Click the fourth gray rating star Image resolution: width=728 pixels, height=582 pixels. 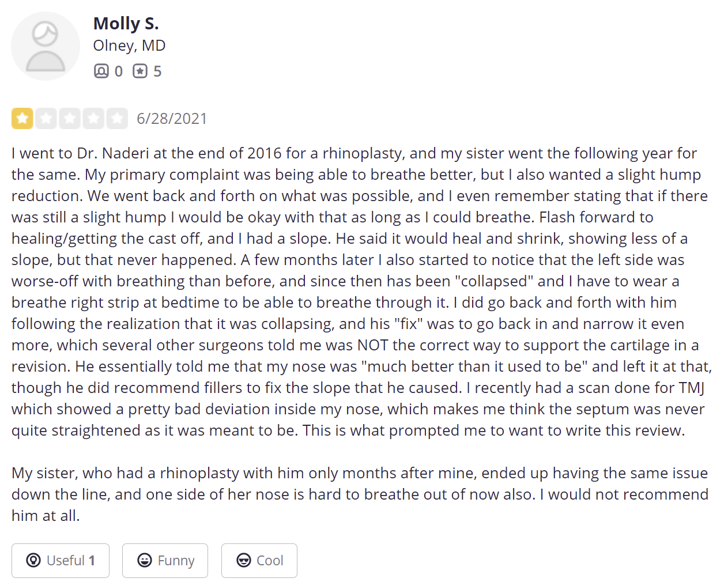pos(93,118)
